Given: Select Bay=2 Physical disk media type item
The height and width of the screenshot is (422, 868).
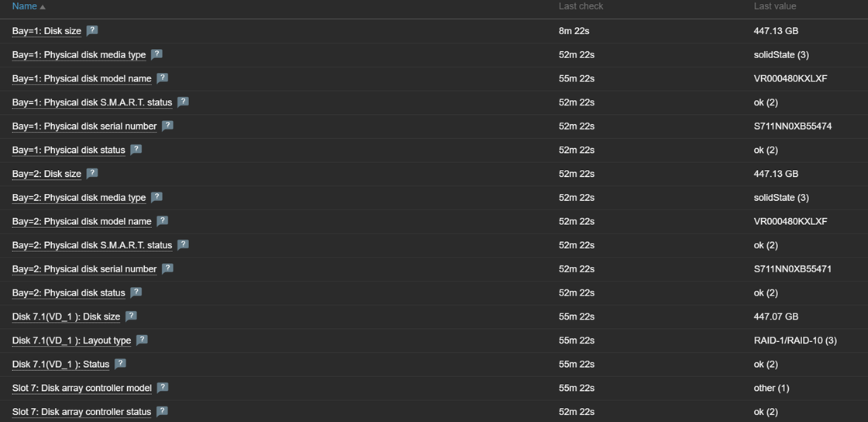Looking at the screenshot, I should 78,198.
